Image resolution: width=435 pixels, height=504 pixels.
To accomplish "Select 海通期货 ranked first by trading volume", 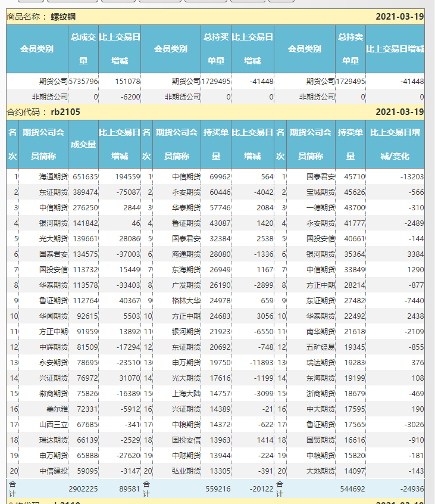I will pyautogui.click(x=54, y=177).
